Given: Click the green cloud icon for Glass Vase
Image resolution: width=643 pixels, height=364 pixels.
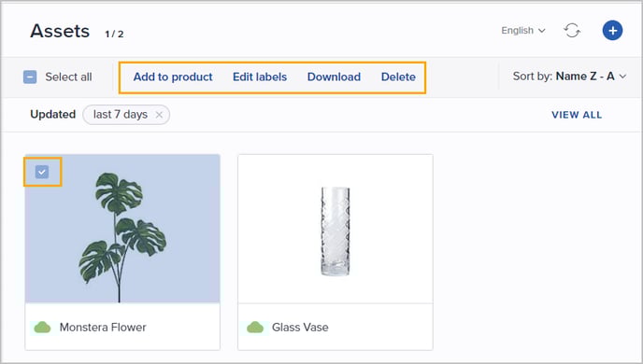Looking at the screenshot, I should [255, 328].
